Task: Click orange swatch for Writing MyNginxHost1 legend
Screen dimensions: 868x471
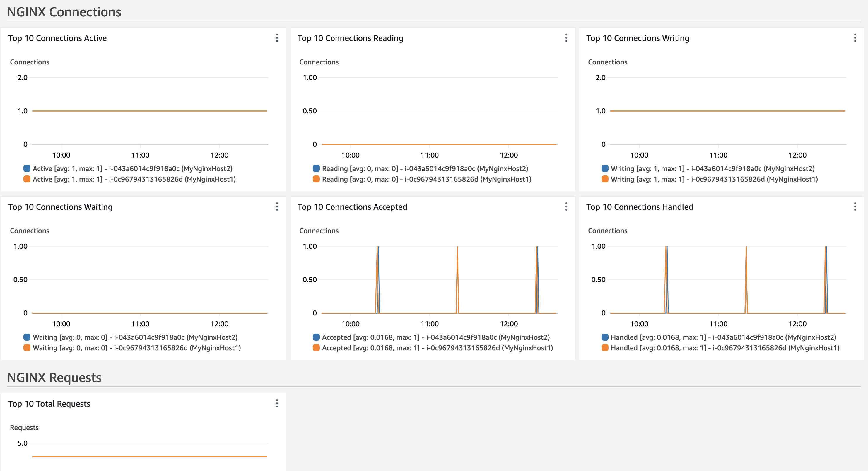Action: point(605,179)
